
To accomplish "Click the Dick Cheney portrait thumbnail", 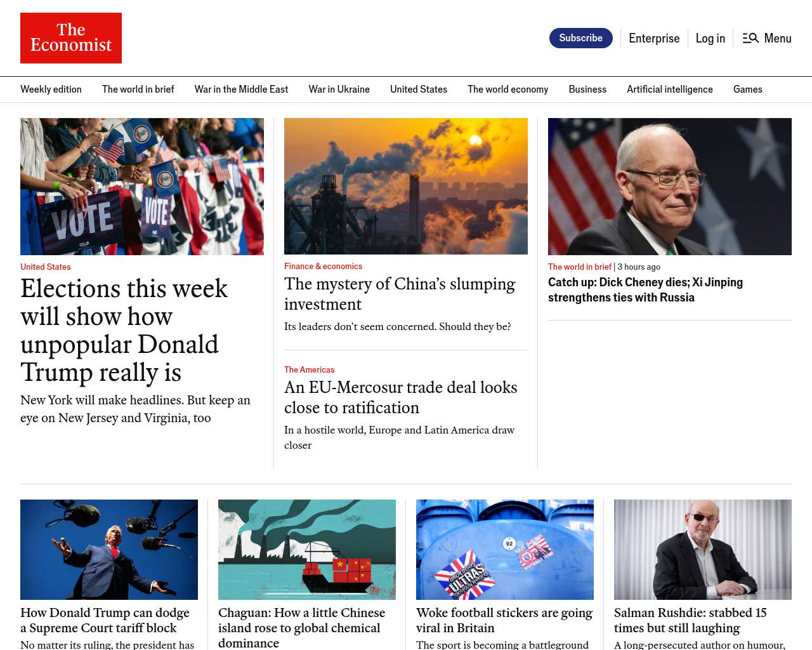I will (670, 187).
